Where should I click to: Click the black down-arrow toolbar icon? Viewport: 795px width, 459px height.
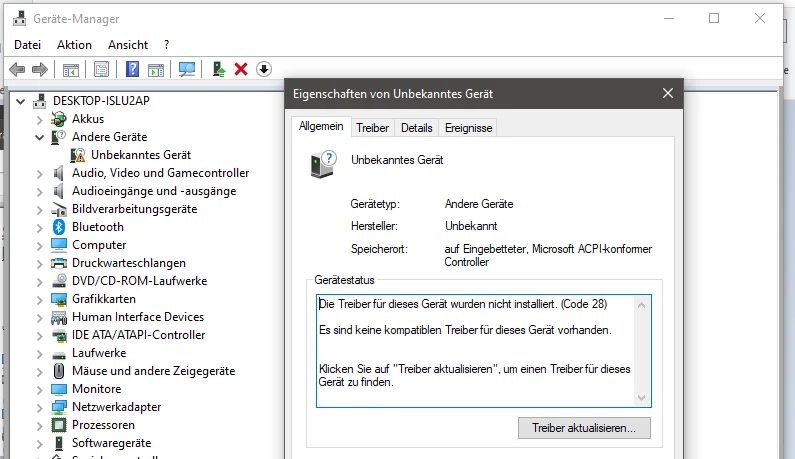point(264,69)
